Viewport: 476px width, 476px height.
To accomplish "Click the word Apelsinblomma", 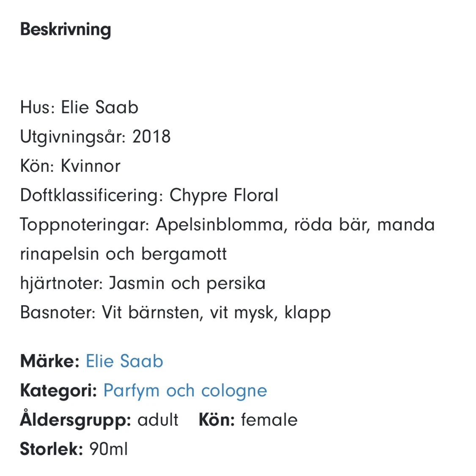I will (x=219, y=225).
